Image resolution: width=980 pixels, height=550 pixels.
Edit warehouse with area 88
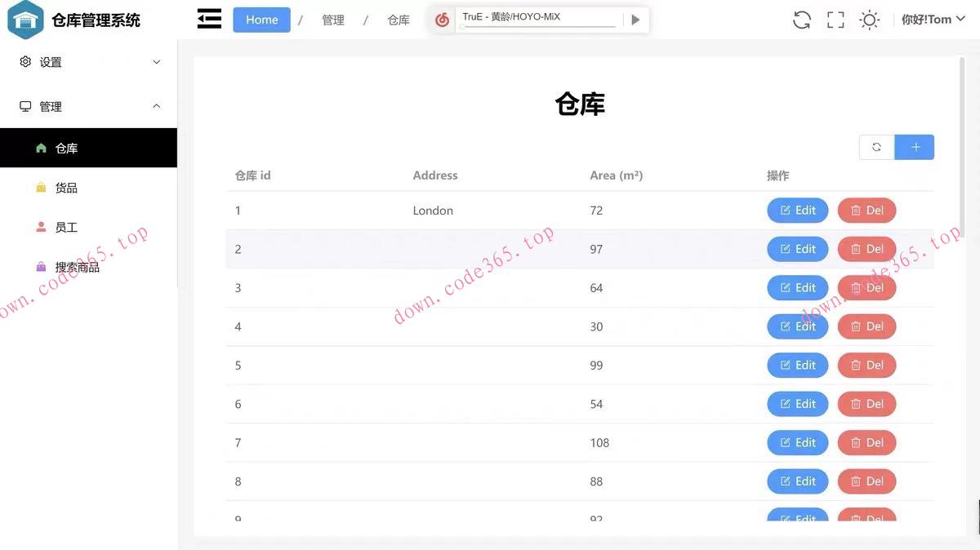(798, 481)
